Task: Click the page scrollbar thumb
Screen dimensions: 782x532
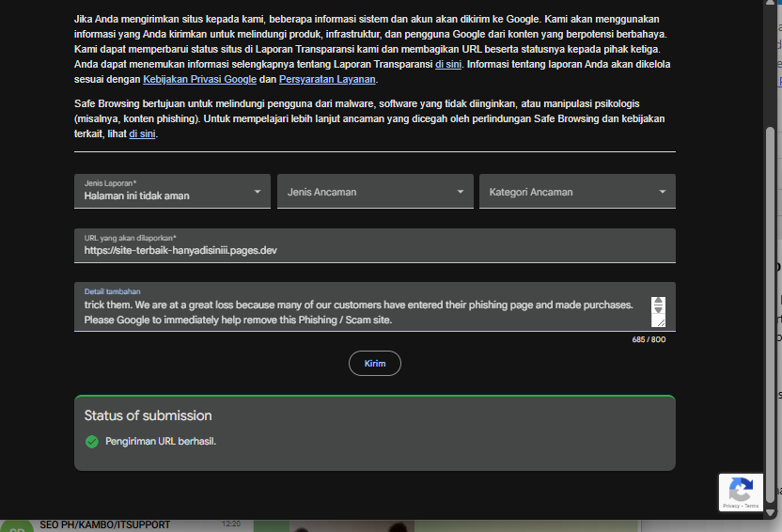Action: (770, 314)
